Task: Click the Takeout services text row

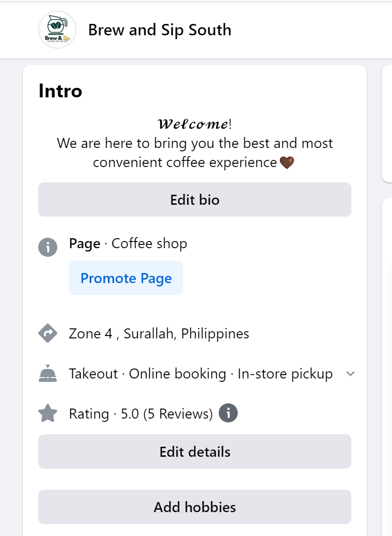Action: pyautogui.click(x=201, y=374)
